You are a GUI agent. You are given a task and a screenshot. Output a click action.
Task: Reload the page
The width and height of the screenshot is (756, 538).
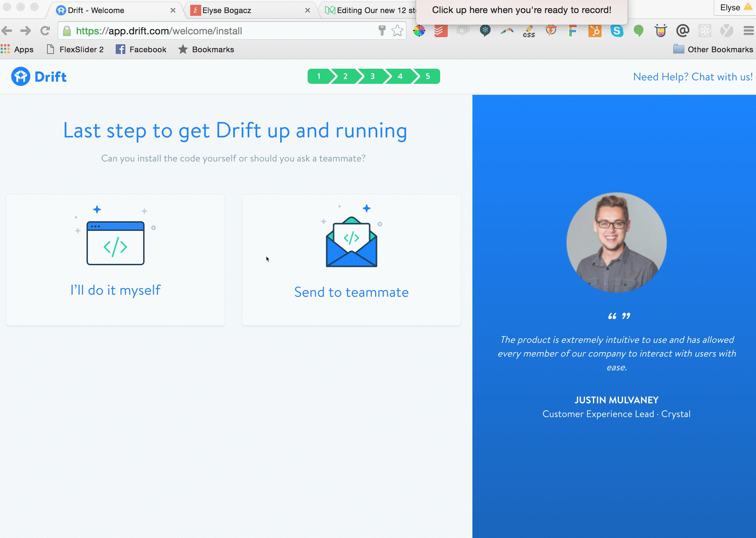[x=45, y=31]
